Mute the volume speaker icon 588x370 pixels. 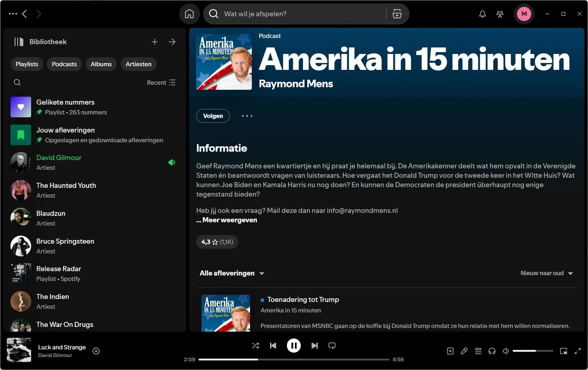point(506,351)
